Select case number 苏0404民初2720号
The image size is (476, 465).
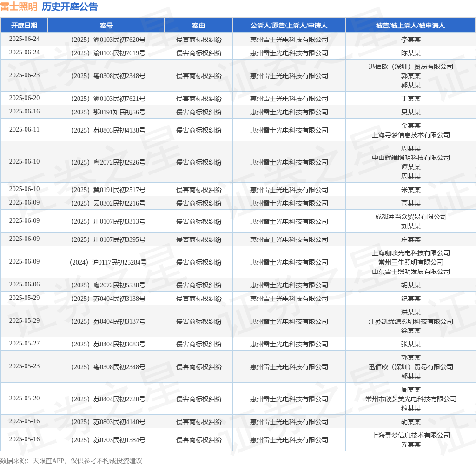point(108,399)
